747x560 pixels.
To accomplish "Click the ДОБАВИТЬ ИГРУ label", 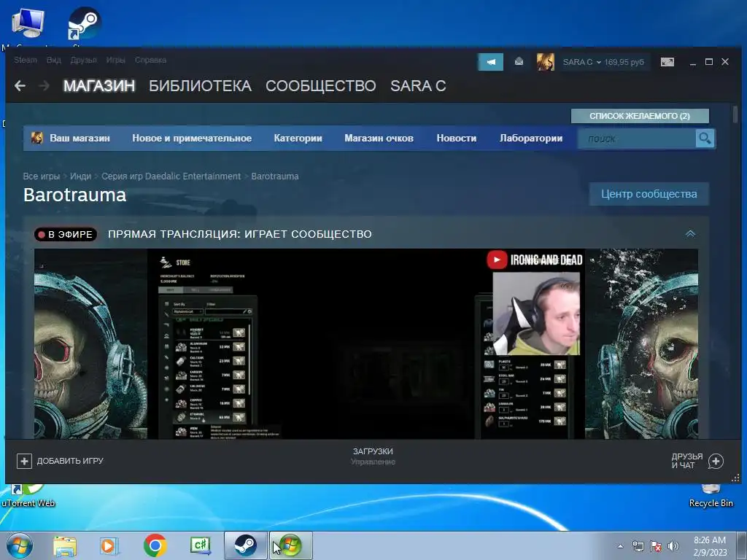I will [70, 461].
